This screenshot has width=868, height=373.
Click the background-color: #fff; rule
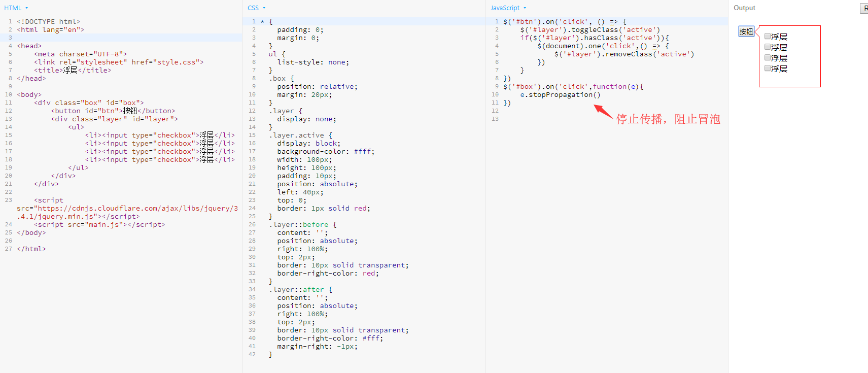click(x=326, y=151)
